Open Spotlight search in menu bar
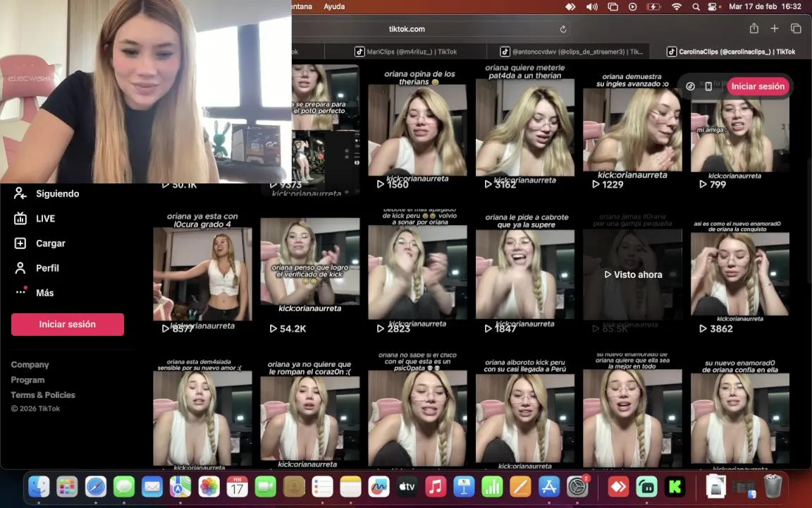 696,7
